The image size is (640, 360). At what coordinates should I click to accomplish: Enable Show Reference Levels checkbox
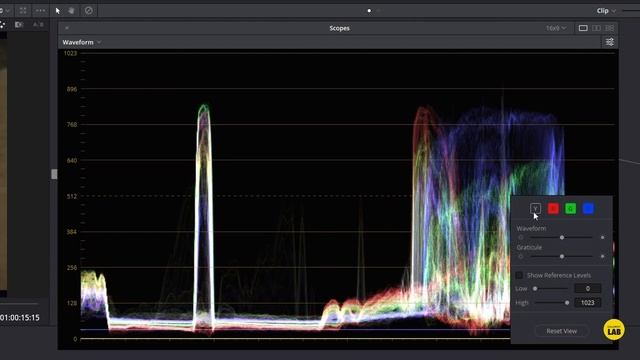(519, 275)
